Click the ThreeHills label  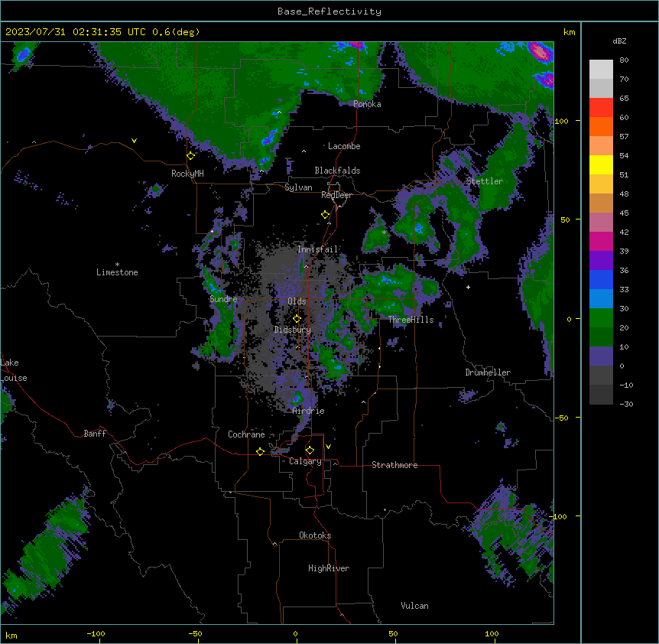(x=411, y=320)
